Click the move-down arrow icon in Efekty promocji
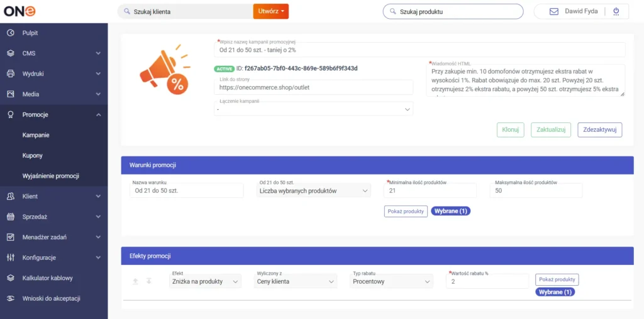The image size is (644, 319). pyautogui.click(x=149, y=281)
